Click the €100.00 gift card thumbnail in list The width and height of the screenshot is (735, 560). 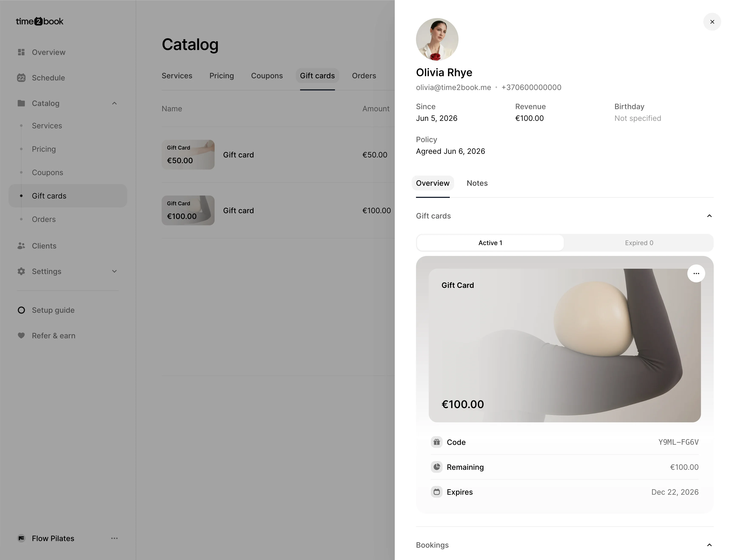188,210
